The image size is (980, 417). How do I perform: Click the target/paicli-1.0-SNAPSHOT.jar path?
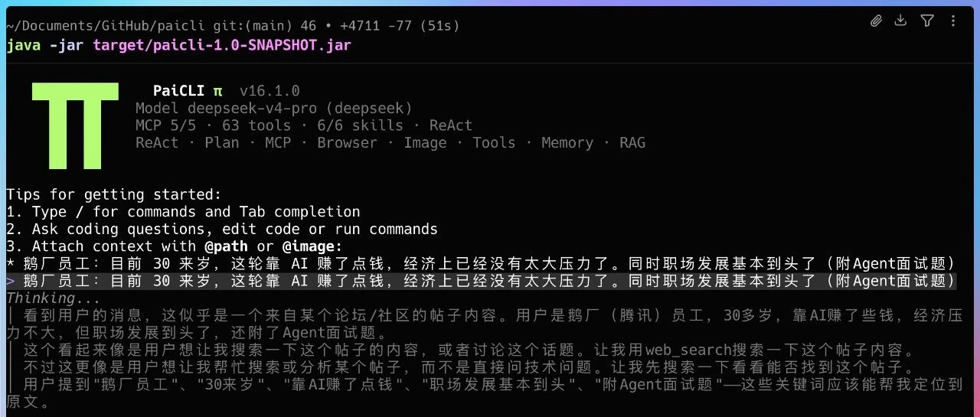[x=222, y=44]
